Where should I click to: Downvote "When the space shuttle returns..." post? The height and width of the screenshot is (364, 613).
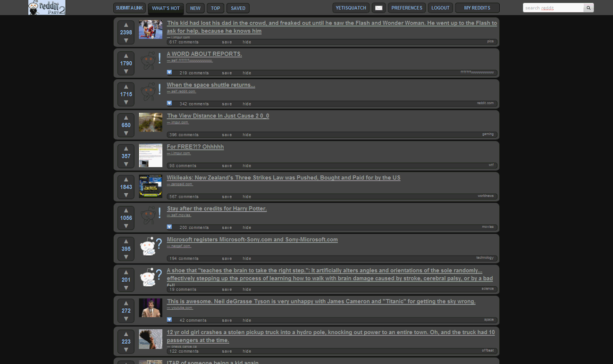click(126, 102)
